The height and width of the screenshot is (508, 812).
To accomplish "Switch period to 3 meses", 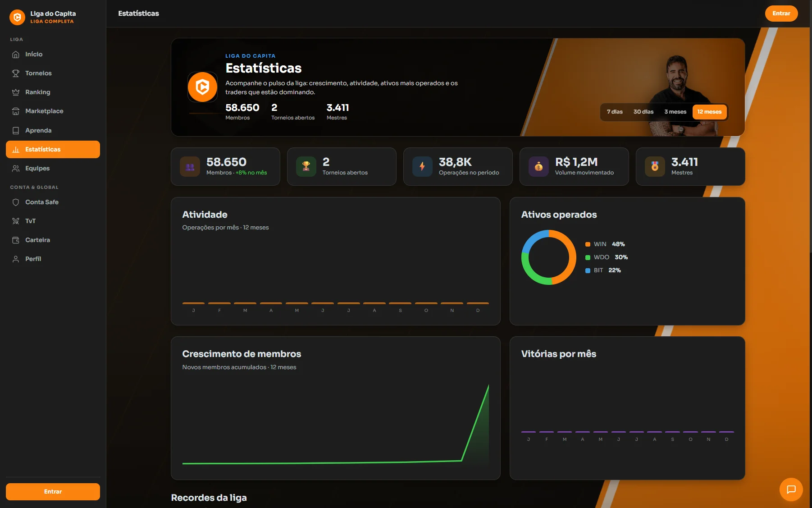I will pyautogui.click(x=675, y=112).
